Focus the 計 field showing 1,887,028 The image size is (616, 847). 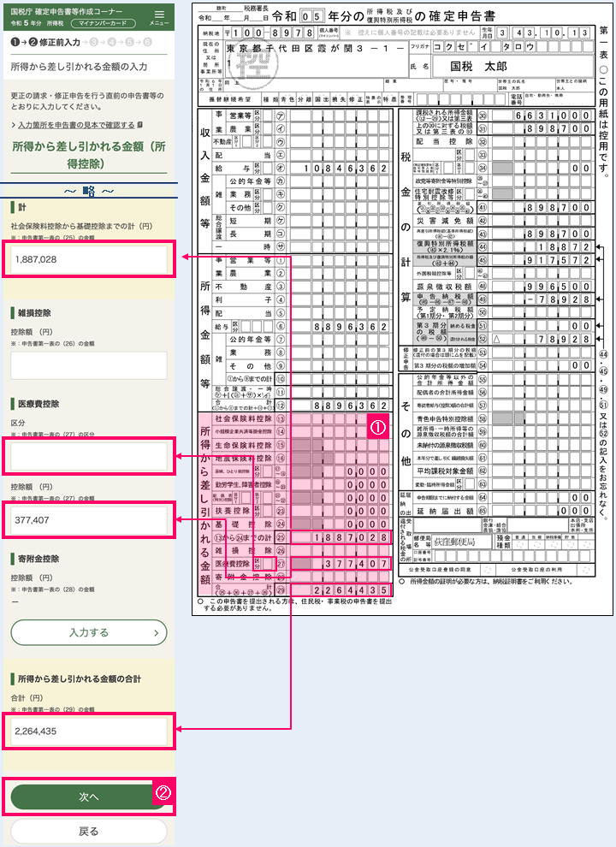(x=89, y=259)
